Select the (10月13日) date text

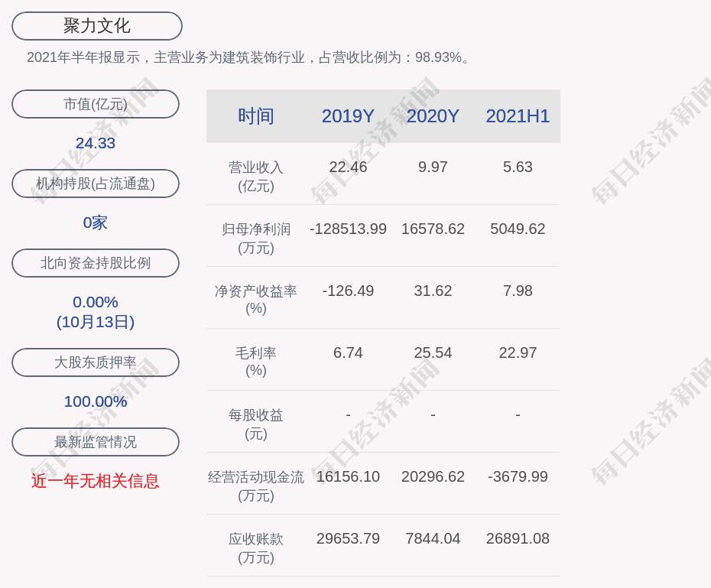pyautogui.click(x=96, y=322)
